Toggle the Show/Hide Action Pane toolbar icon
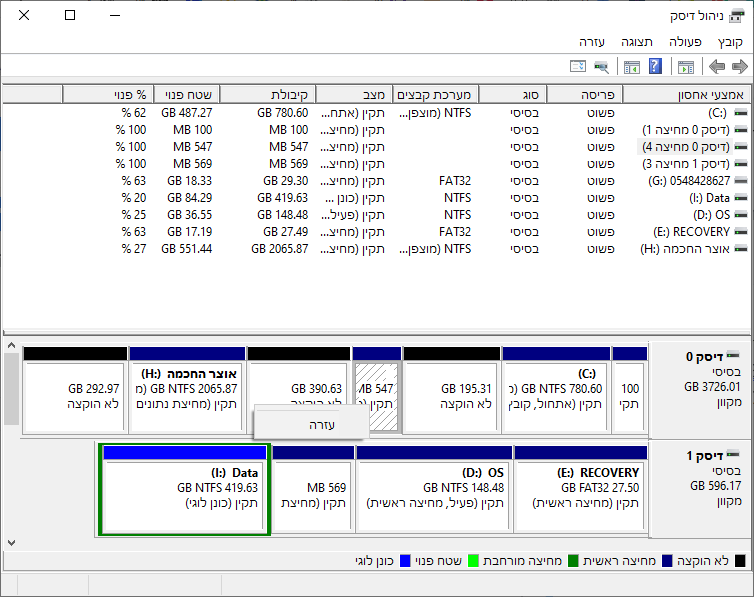 coord(631,67)
